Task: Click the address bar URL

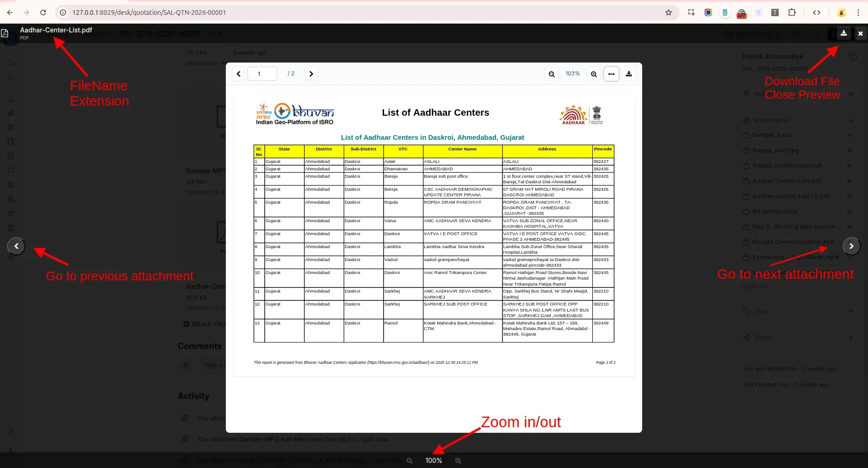Action: 149,12
